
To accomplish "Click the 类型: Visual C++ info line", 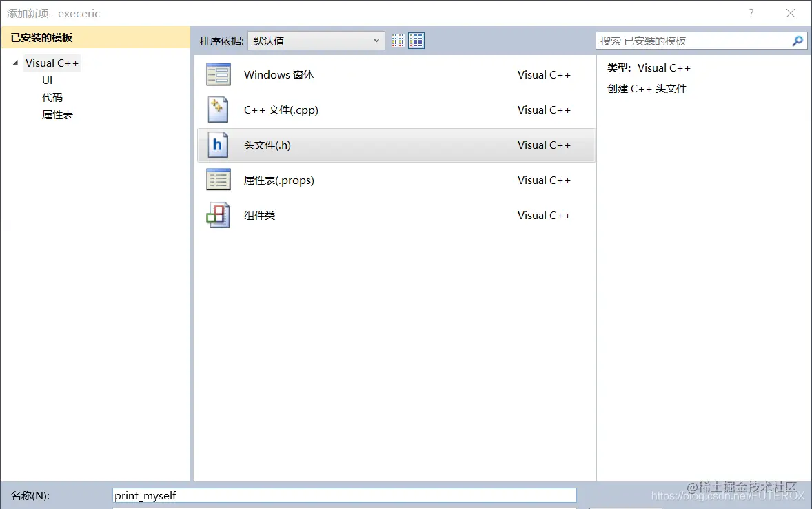I will pyautogui.click(x=649, y=67).
